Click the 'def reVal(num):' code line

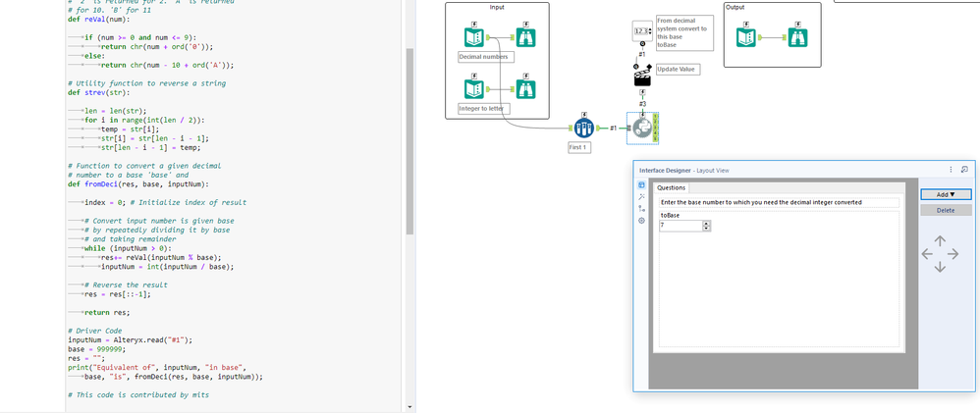point(99,20)
